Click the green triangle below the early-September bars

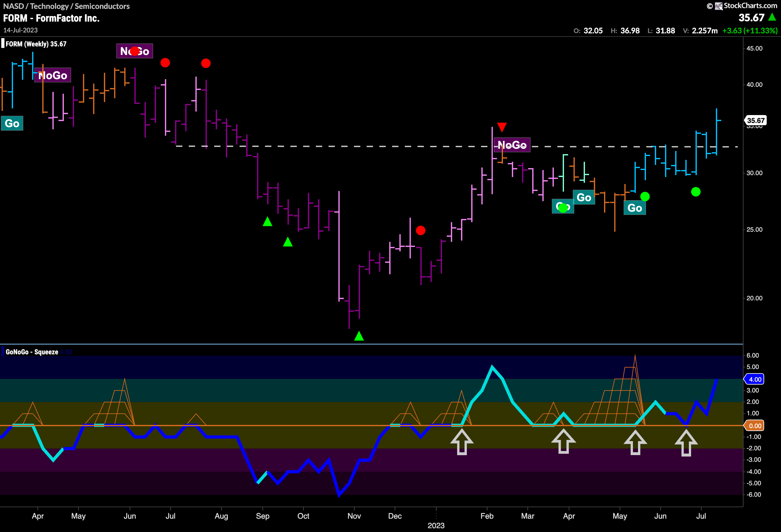pos(267,222)
